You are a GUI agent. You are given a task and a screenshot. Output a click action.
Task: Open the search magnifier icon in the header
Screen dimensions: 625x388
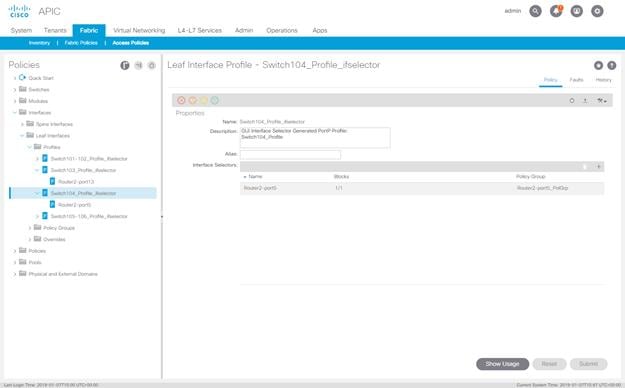(535, 11)
